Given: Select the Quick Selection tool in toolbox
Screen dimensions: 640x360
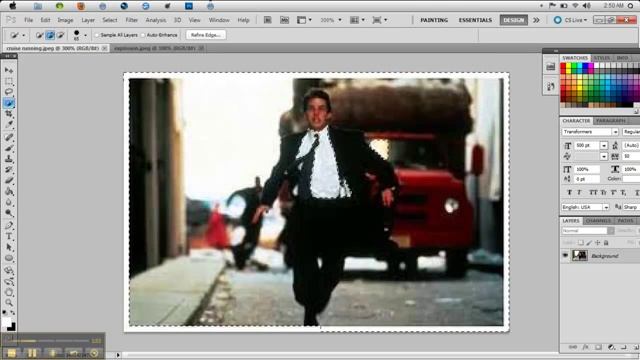Looking at the screenshot, I should click(9, 103).
